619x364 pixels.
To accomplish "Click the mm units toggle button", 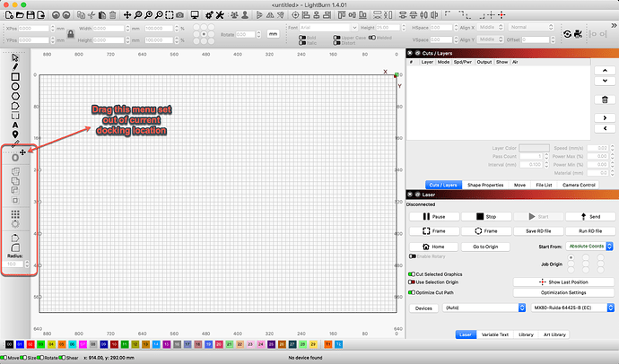I will [274, 34].
